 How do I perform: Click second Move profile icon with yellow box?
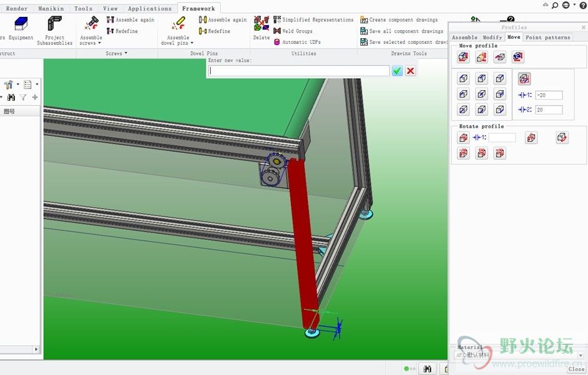(x=482, y=57)
